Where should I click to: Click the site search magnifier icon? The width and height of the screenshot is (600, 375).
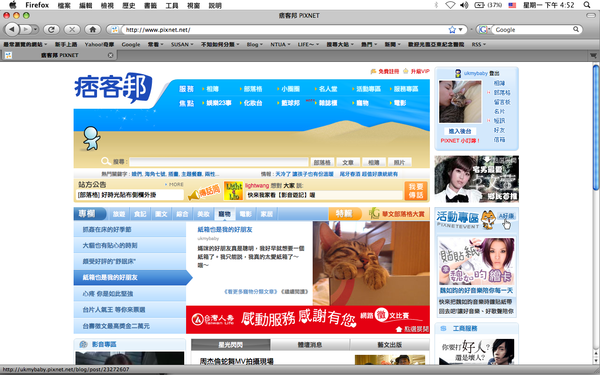click(x=106, y=161)
